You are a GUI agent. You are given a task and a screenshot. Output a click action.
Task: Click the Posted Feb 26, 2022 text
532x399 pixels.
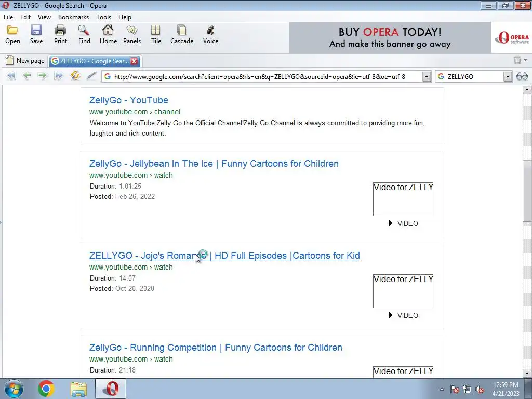[x=122, y=196]
